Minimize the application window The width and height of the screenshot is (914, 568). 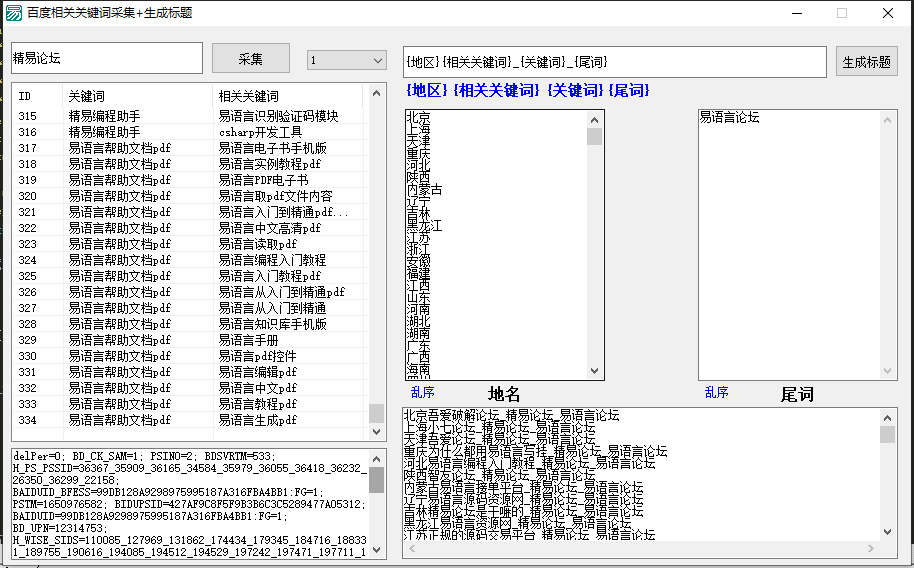797,13
